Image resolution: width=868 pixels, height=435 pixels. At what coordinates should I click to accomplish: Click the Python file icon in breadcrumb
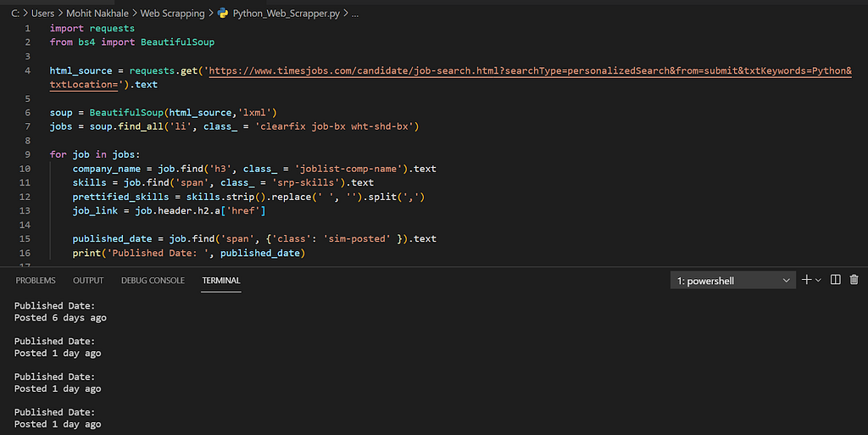point(223,14)
